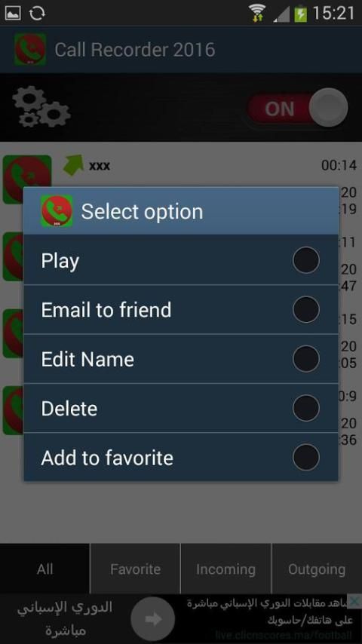Show the All recordings tab
362x644 pixels.
pyautogui.click(x=44, y=569)
